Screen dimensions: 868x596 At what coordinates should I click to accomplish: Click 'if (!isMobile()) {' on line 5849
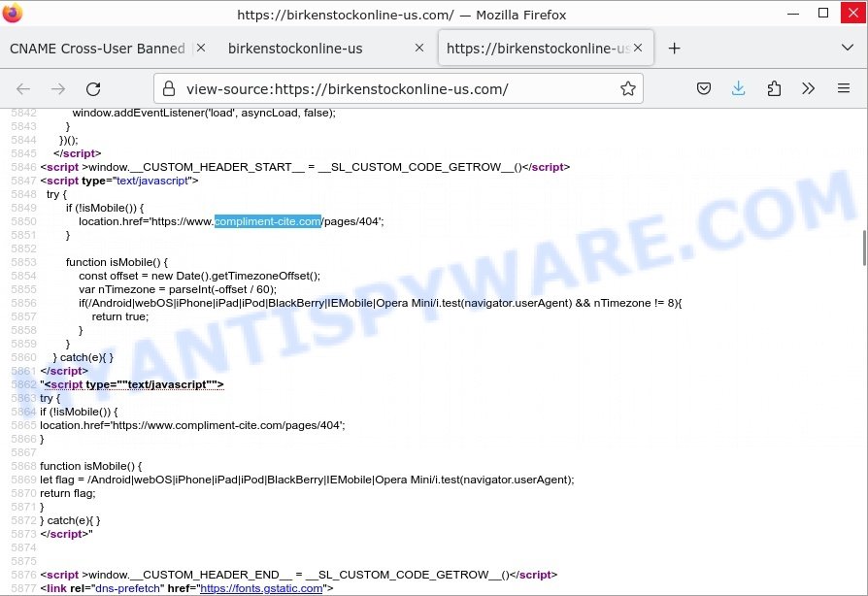tap(105, 208)
